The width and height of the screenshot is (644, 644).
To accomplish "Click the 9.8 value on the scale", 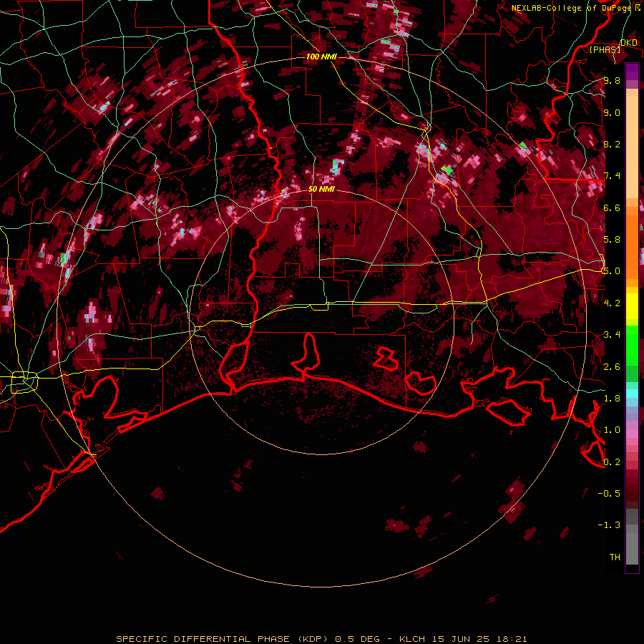I will (x=612, y=80).
